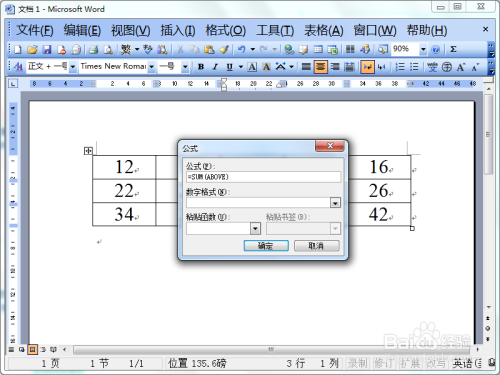Click the formula input field =SUM(ABOVE)

[263, 177]
